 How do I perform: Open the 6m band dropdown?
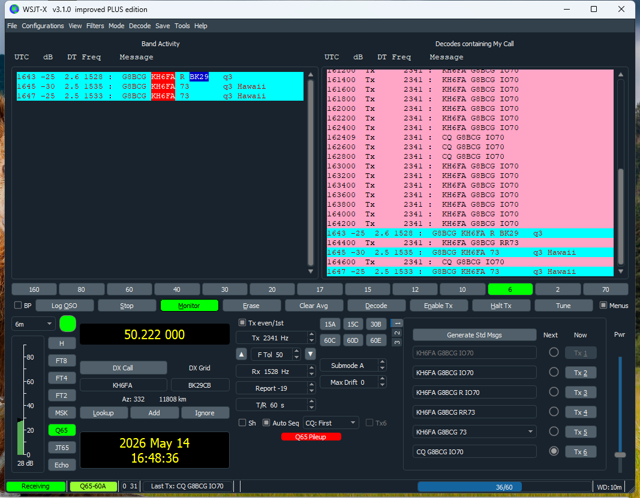tap(33, 324)
